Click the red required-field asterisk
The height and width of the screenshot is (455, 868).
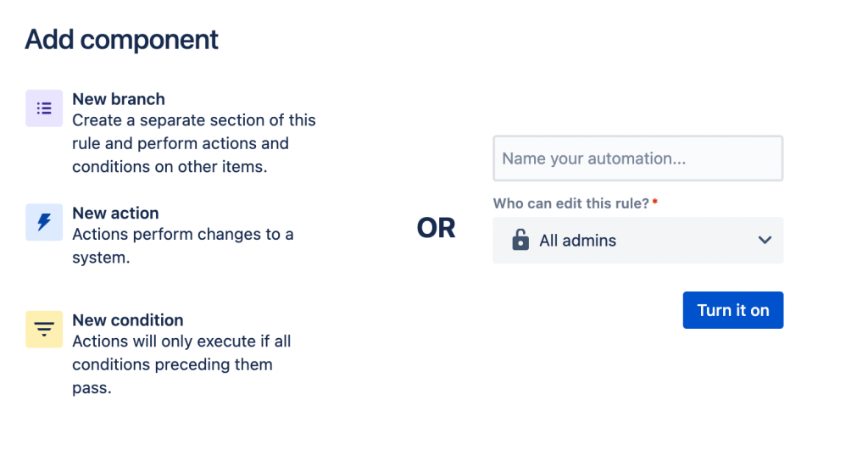click(x=655, y=203)
